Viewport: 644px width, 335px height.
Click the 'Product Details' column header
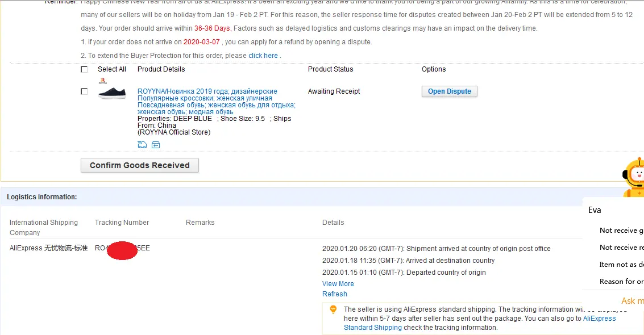coord(161,69)
